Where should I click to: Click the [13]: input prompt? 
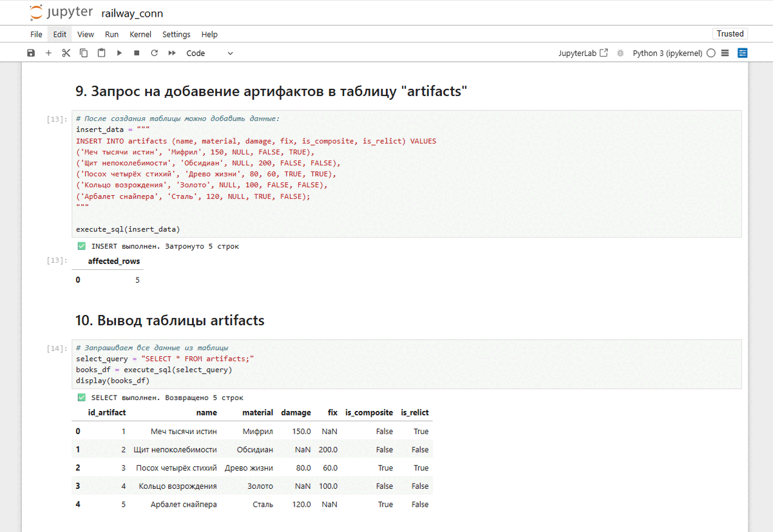(57, 119)
